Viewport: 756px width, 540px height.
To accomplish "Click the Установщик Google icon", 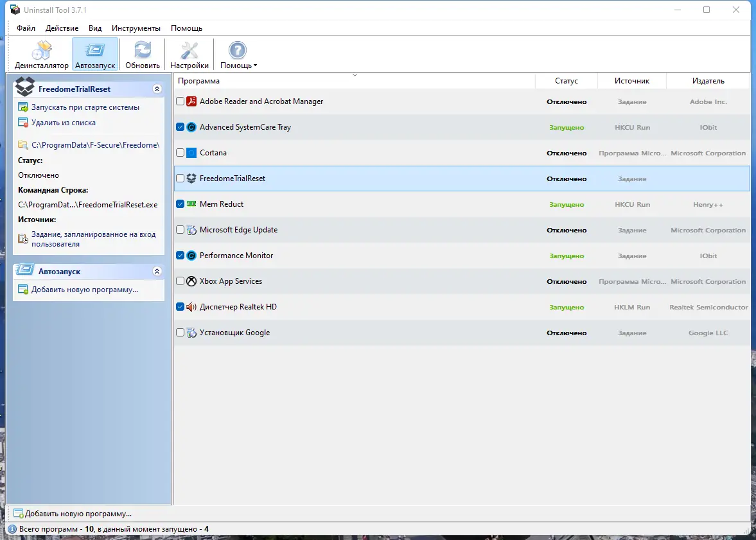I will coord(191,333).
